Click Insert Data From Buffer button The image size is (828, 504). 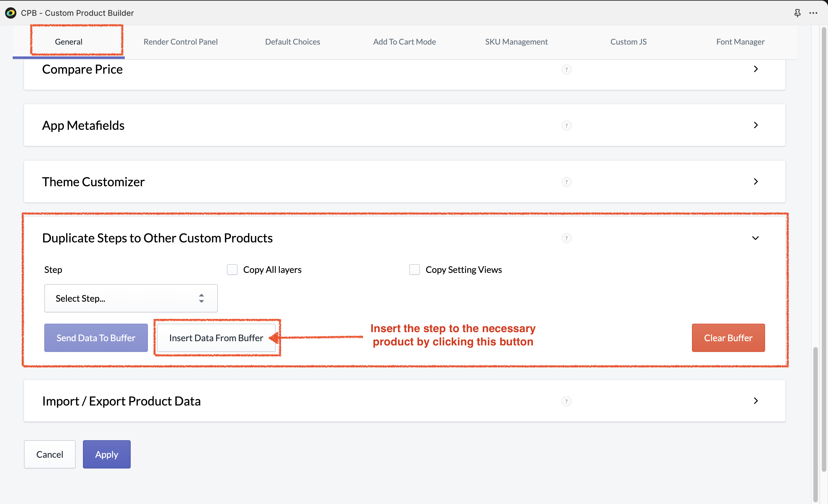[216, 338]
